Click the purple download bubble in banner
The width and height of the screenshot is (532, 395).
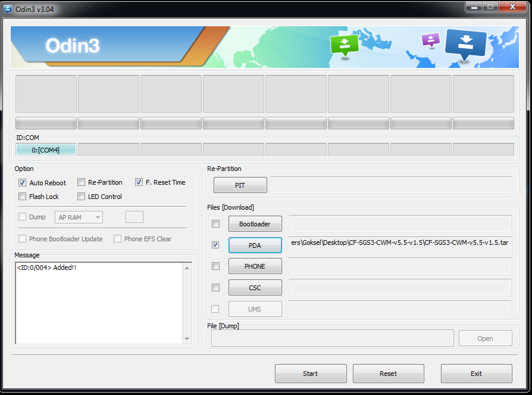(431, 40)
